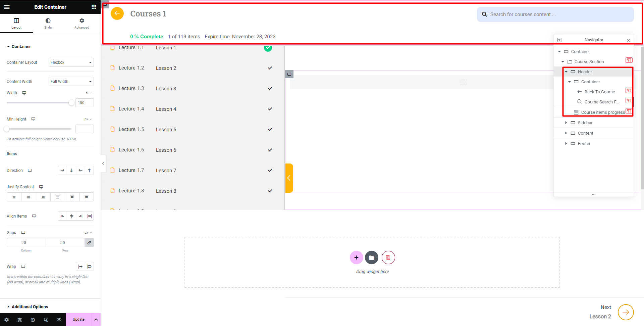Click the Search for courses content field
The image size is (644, 326).
point(555,14)
